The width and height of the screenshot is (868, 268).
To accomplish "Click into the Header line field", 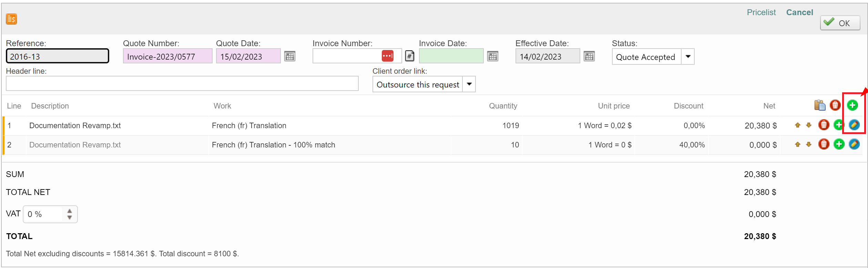I will tap(182, 84).
